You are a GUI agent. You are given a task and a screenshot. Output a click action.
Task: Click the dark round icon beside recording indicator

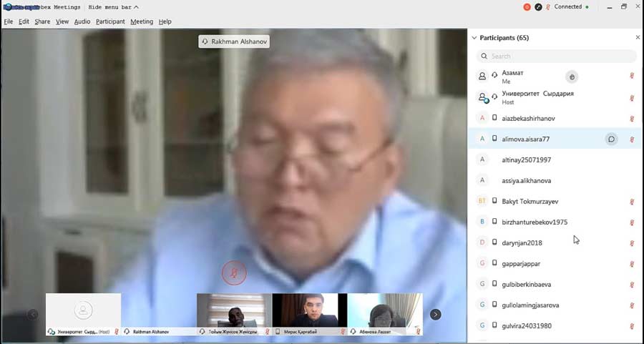pyautogui.click(x=538, y=6)
